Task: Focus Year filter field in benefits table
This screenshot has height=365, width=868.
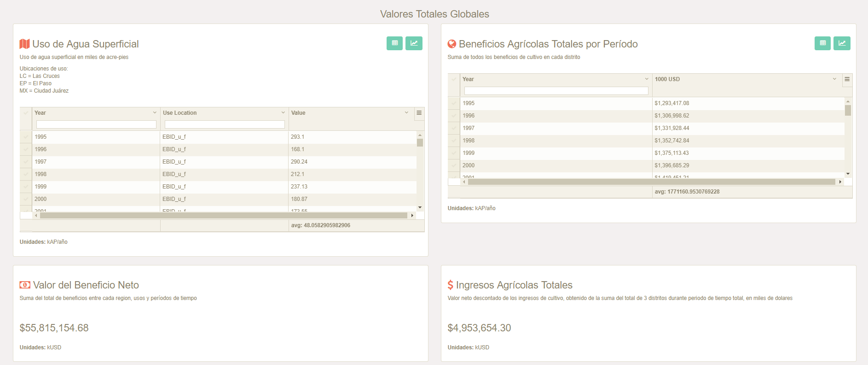Action: click(x=556, y=91)
